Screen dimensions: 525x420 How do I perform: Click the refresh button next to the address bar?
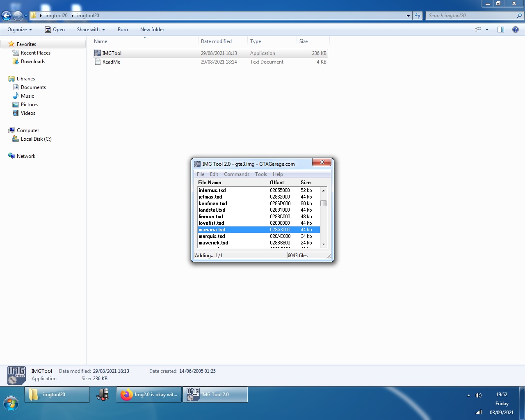pos(418,16)
